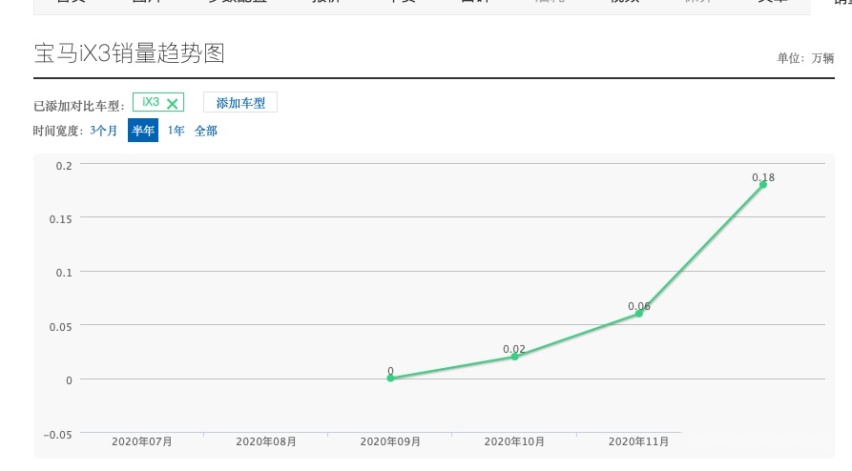The width and height of the screenshot is (852, 471).
Task: Show 全部 time range
Action: tap(205, 130)
